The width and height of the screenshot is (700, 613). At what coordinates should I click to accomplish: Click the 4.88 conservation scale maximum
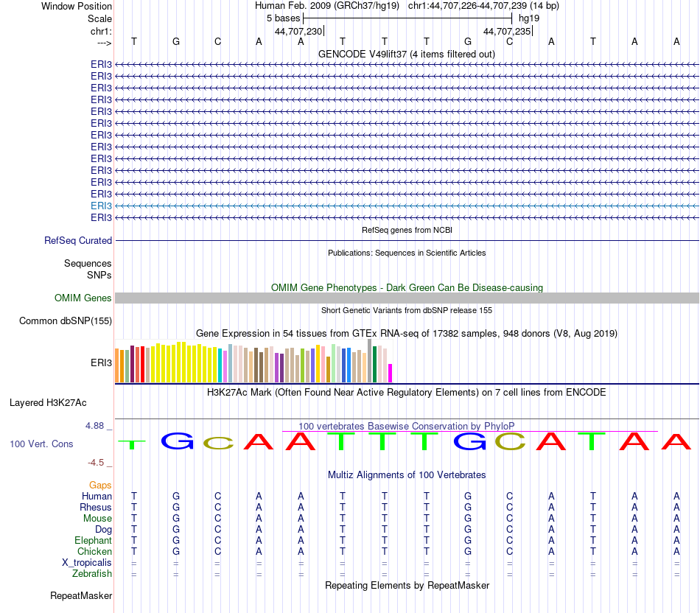click(x=94, y=426)
